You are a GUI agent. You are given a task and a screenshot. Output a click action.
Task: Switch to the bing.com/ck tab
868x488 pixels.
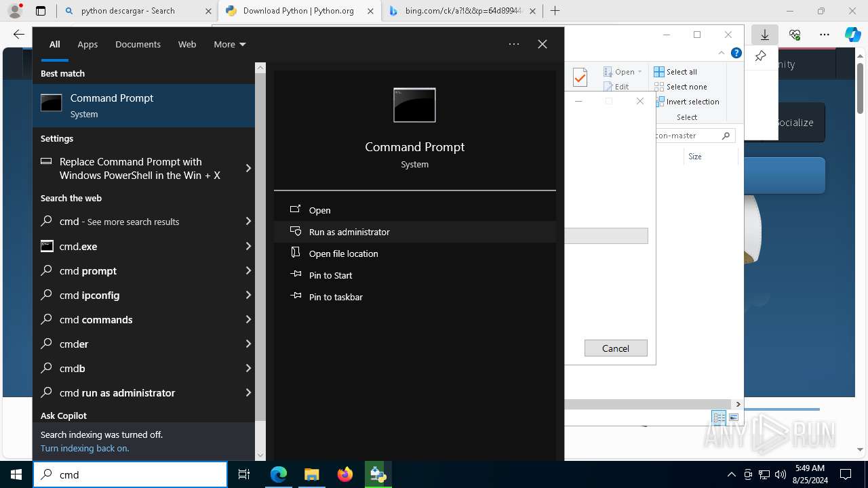tap(464, 11)
